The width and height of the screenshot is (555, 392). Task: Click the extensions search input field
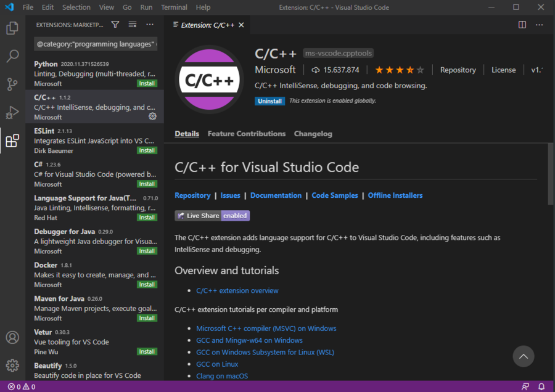click(92, 44)
